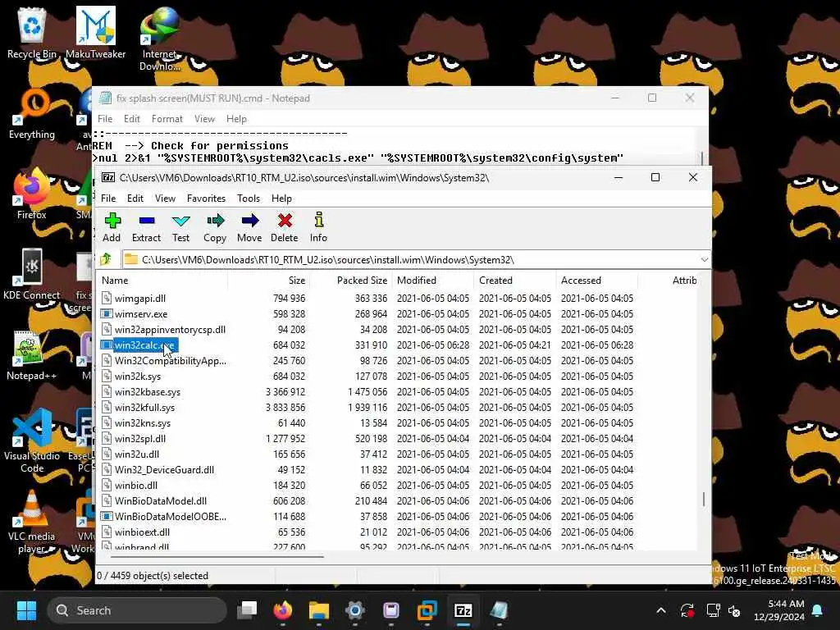Sort by Accessed column header
The width and height of the screenshot is (840, 630).
(597, 281)
